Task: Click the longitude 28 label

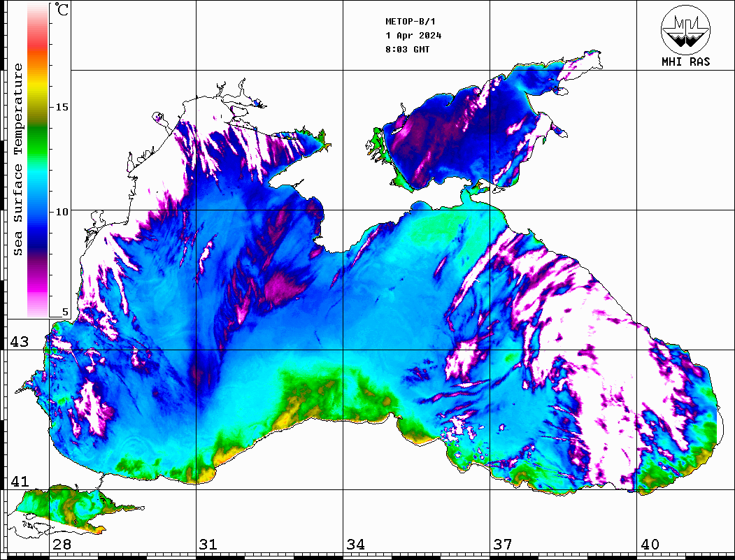Action: pyautogui.click(x=62, y=545)
